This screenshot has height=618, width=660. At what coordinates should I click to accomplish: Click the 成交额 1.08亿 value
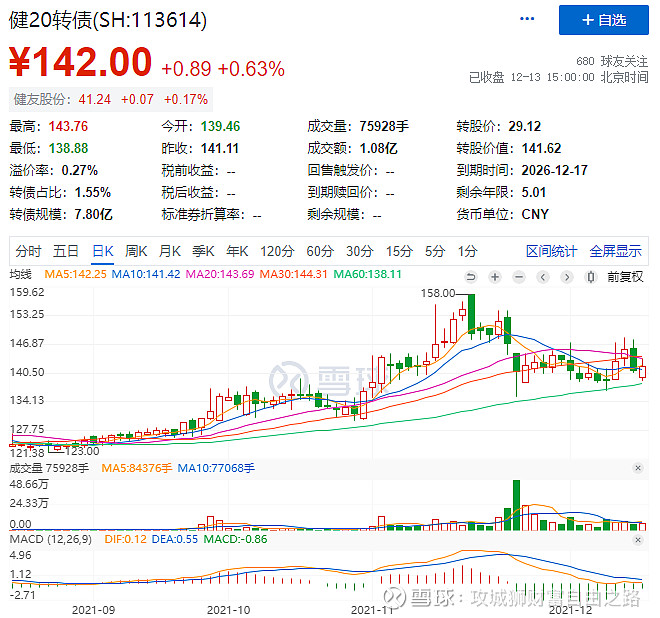pyautogui.click(x=378, y=148)
